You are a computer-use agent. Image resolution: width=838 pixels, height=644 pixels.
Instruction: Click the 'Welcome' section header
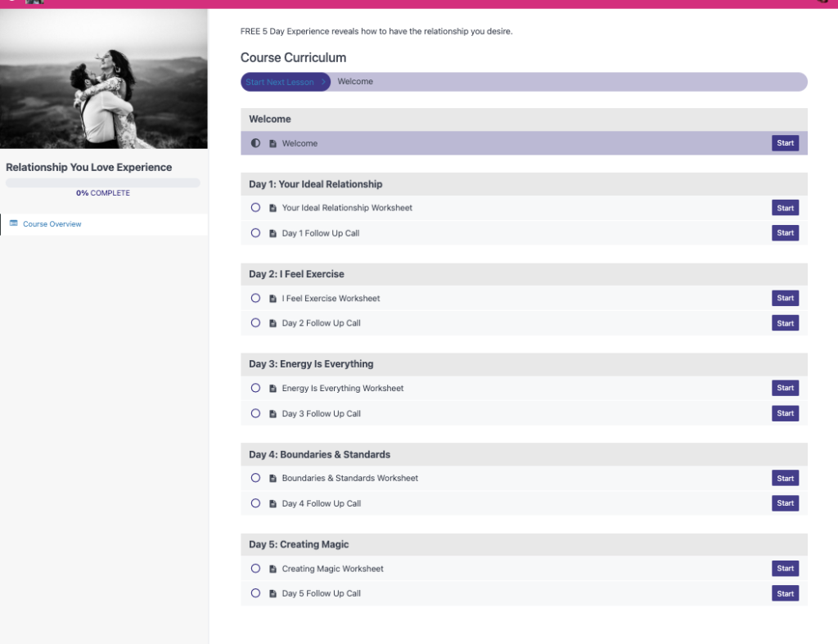(524, 119)
